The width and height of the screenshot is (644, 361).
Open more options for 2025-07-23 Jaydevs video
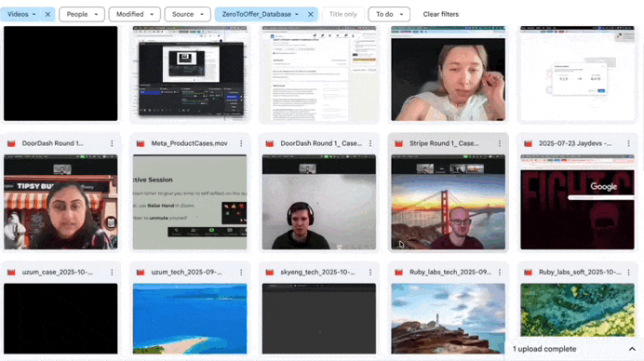(628, 143)
